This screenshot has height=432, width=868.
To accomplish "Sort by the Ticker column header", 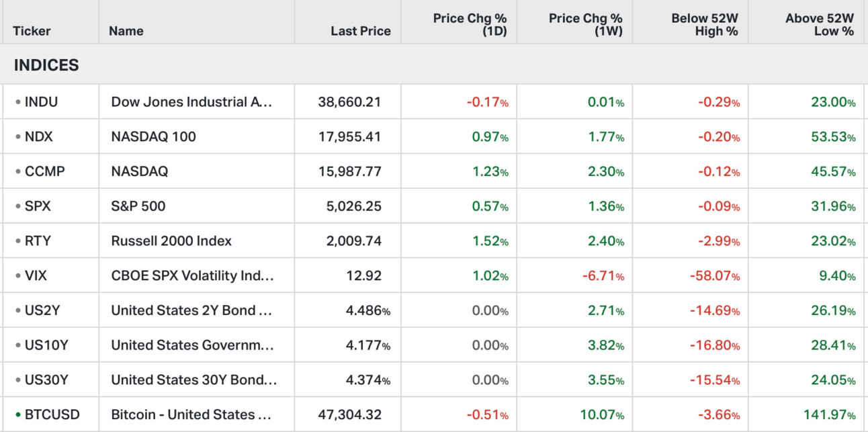I will coord(32,31).
